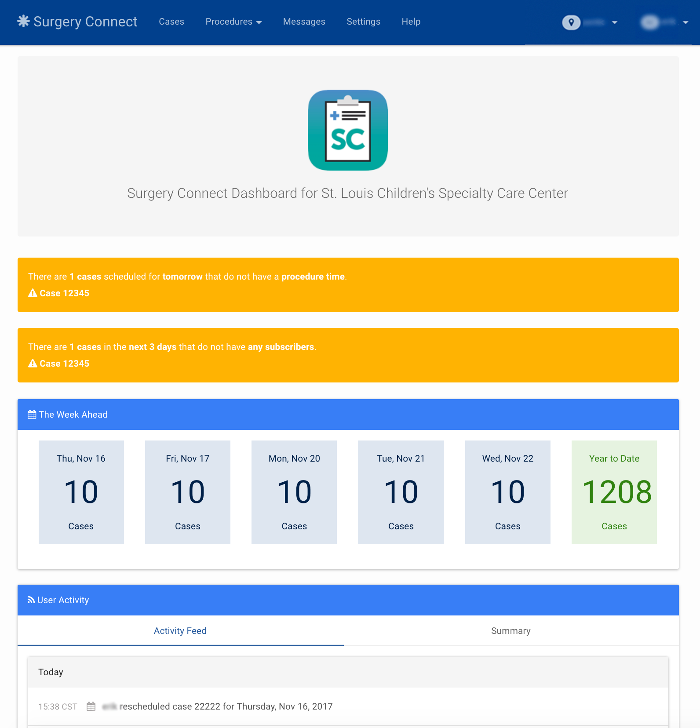Viewport: 700px width, 728px height.
Task: Expand the location selector dropdown arrow
Action: coord(615,22)
